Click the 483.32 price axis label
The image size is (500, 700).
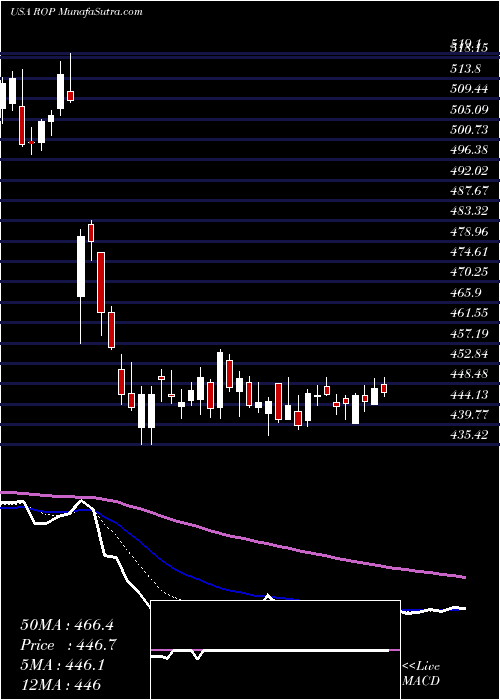click(468, 212)
